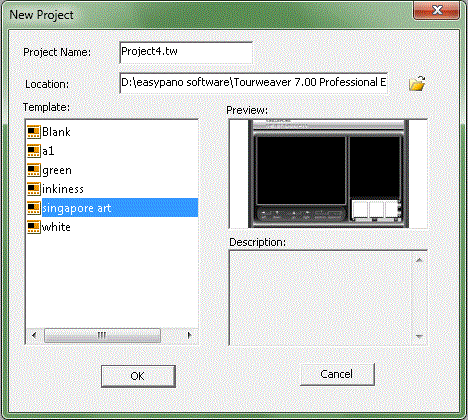Click the singapore art template icon
Viewport: 468px width, 420px height.
point(34,208)
